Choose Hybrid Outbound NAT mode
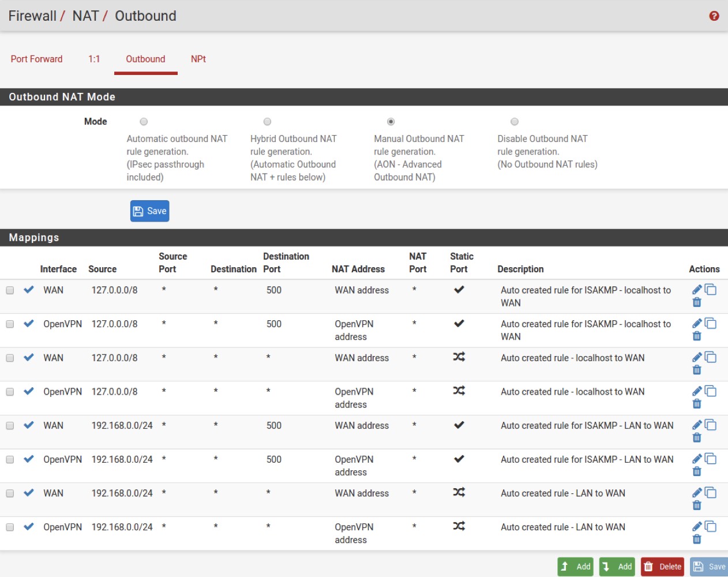Screen dimensions: 728x577 [x=267, y=122]
